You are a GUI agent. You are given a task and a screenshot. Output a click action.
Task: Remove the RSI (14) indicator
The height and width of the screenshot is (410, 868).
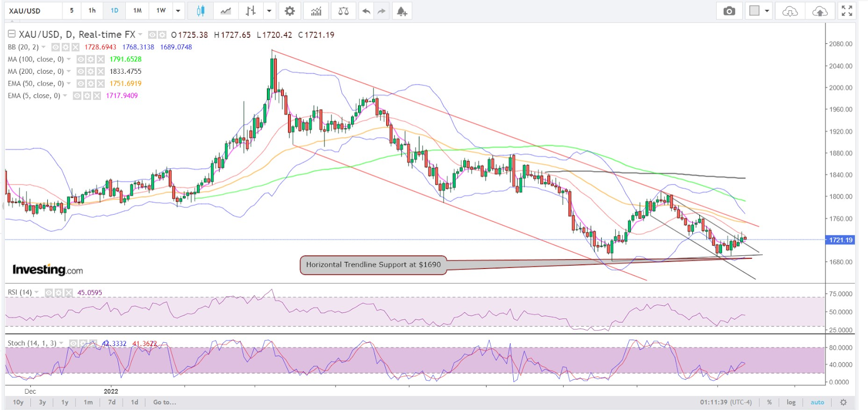[68, 292]
